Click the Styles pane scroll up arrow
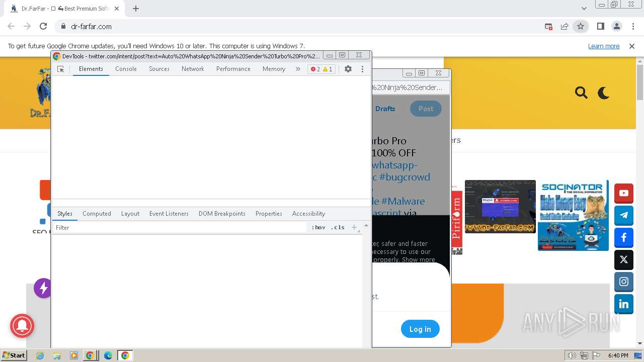Image resolution: width=644 pixels, height=362 pixels. point(366,225)
